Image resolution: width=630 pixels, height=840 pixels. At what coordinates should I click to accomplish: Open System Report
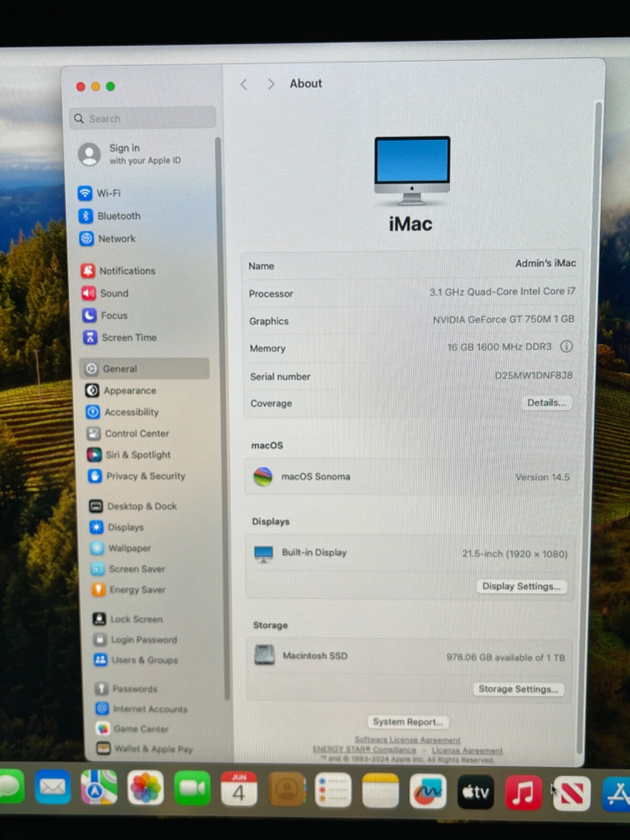tap(408, 722)
